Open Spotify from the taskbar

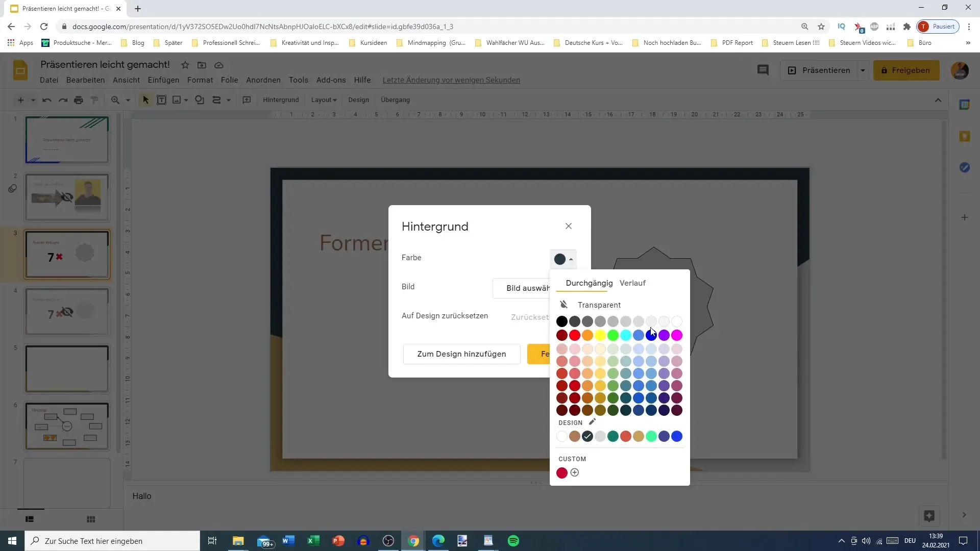(513, 541)
